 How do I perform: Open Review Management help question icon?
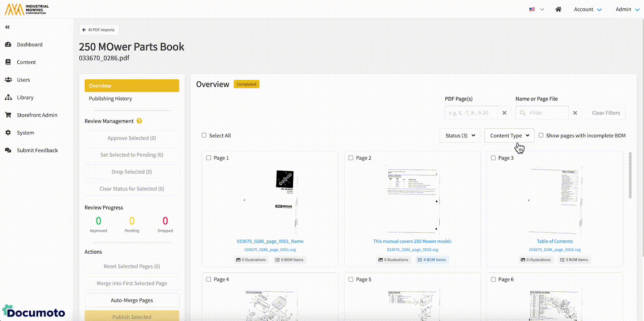[x=139, y=121]
